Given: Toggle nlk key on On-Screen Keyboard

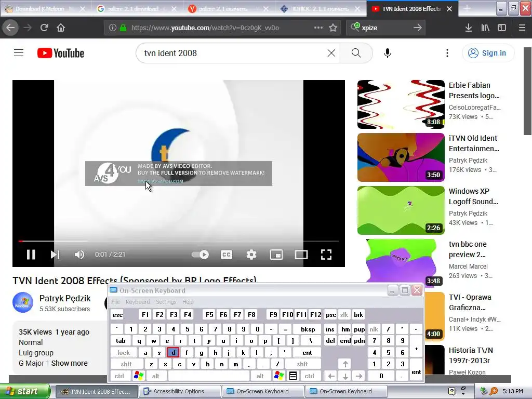Looking at the screenshot, I should (x=374, y=329).
